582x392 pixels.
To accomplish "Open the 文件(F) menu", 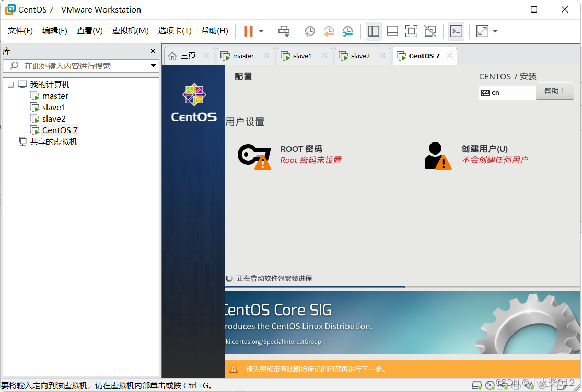I will (20, 31).
